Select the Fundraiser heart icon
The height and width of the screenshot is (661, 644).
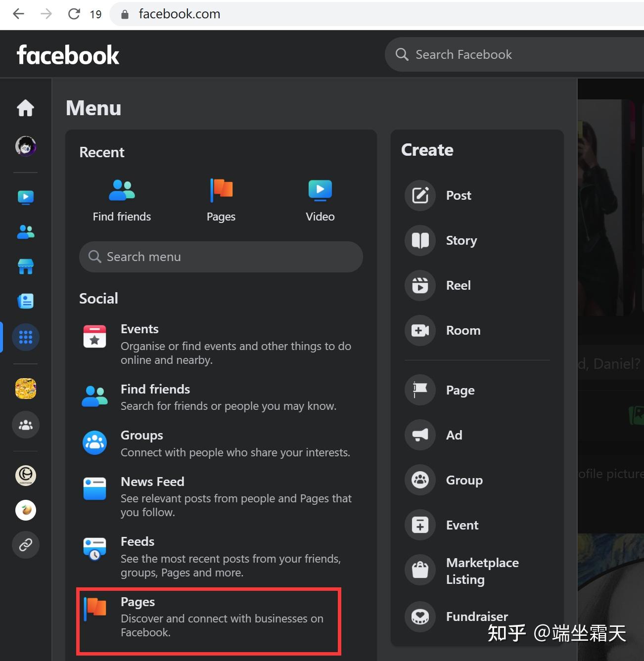click(419, 617)
